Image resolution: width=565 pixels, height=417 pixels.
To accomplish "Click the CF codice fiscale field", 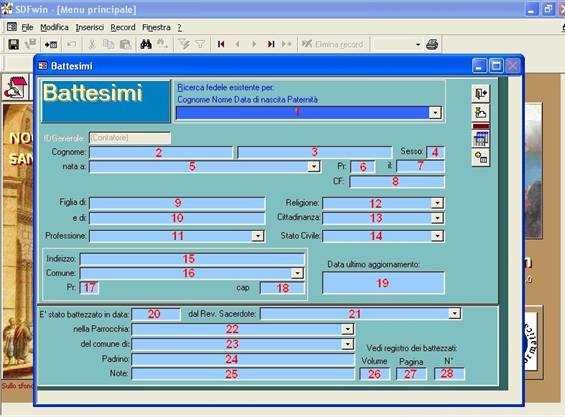I will coord(397,182).
